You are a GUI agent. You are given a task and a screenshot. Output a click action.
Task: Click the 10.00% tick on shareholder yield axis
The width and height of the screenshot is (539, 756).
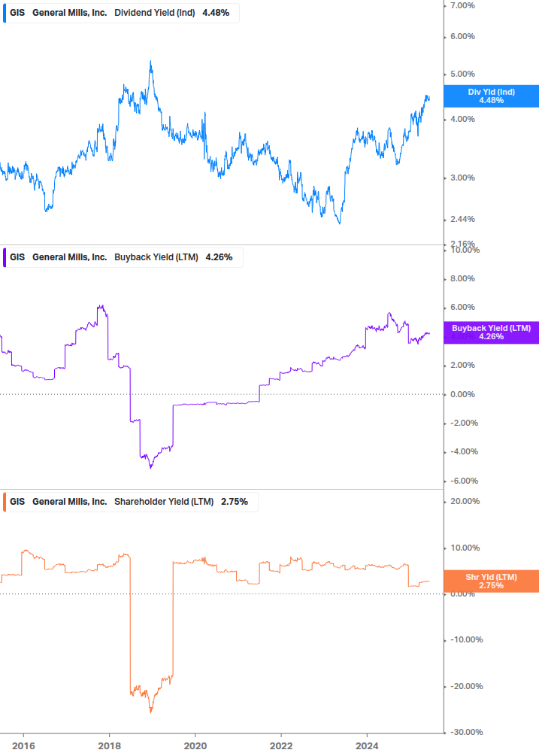click(x=465, y=548)
